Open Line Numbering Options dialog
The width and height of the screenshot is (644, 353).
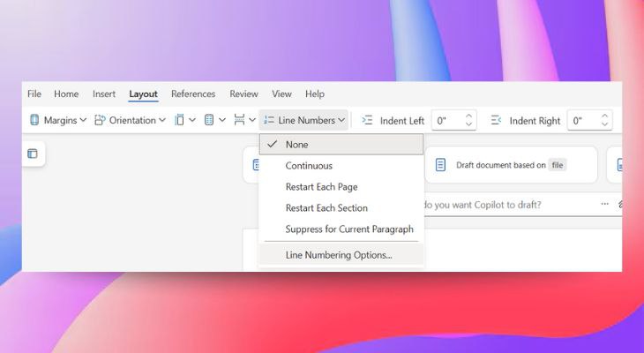341,255
